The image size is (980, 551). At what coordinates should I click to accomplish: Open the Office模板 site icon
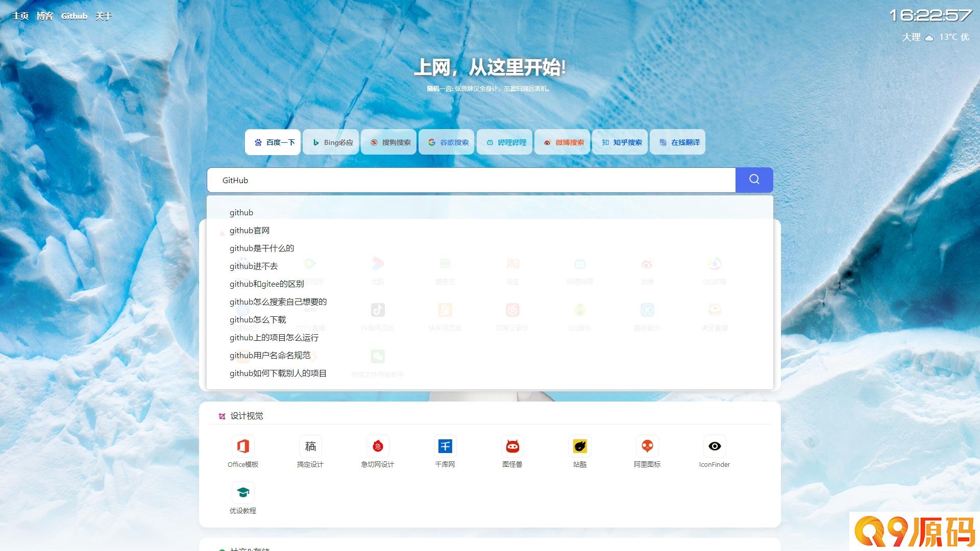pos(243,446)
